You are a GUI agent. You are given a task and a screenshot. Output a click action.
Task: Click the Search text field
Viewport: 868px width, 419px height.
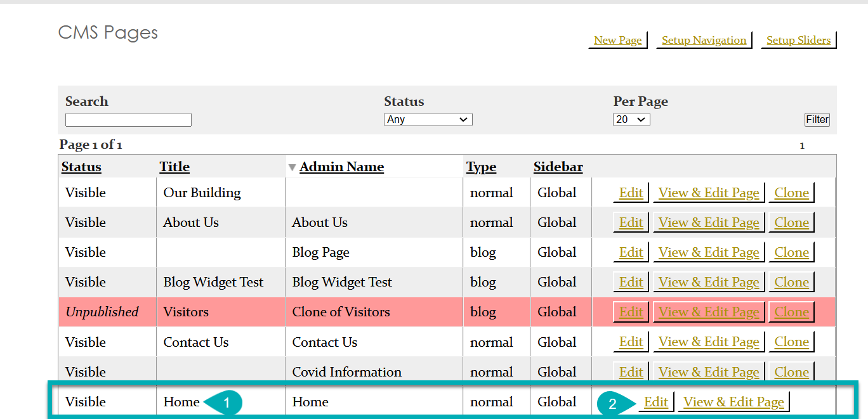128,120
